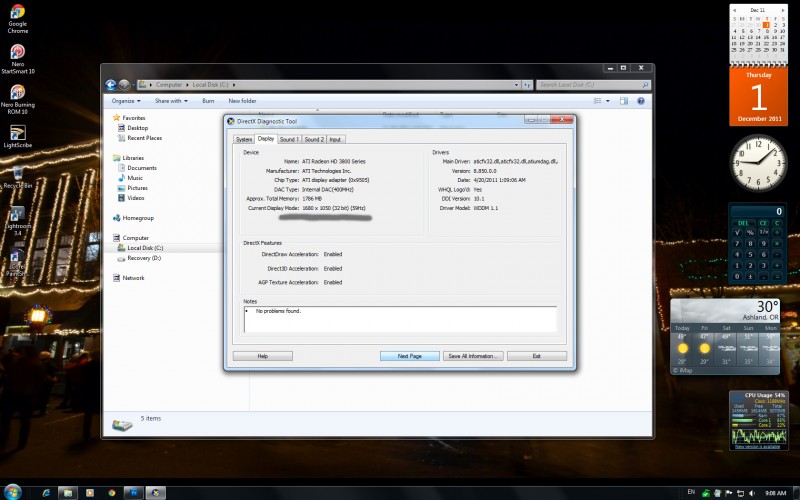Go to next month in calendar gadget
This screenshot has height=500, width=800.
point(783,10)
